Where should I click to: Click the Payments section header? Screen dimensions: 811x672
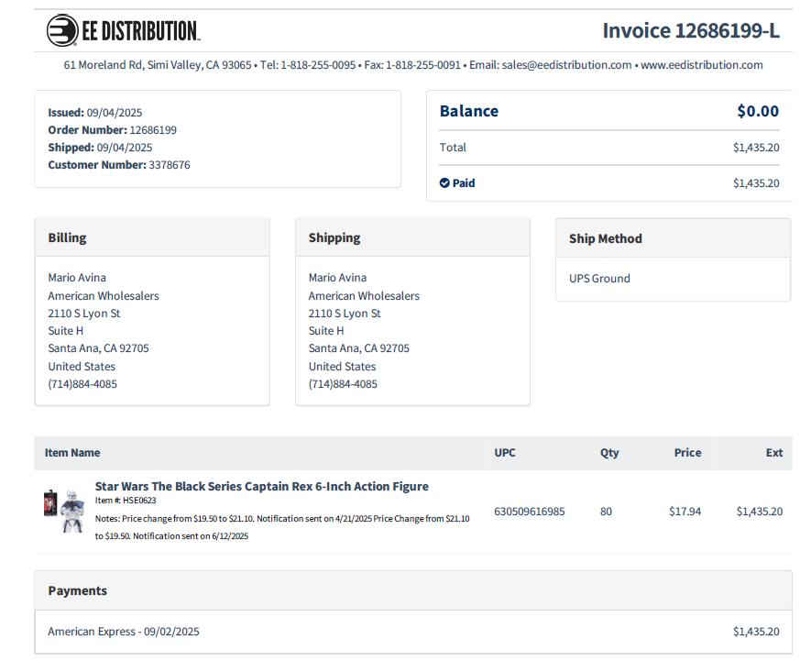pos(413,590)
